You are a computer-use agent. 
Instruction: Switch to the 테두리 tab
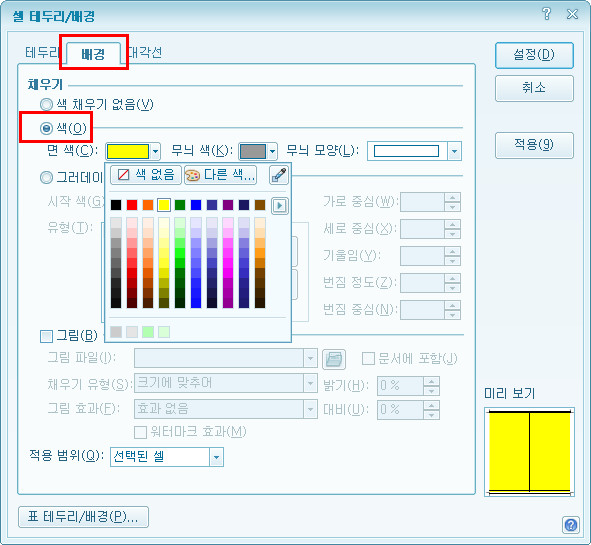pyautogui.click(x=41, y=52)
